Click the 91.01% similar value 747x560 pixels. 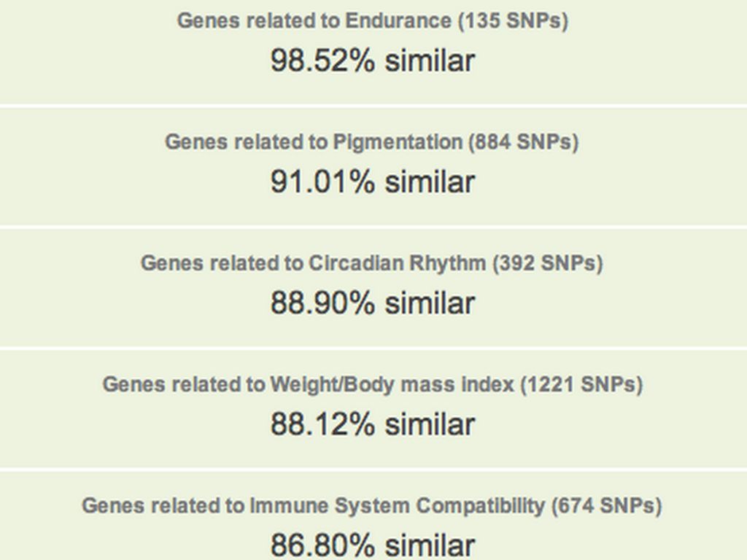[372, 182]
